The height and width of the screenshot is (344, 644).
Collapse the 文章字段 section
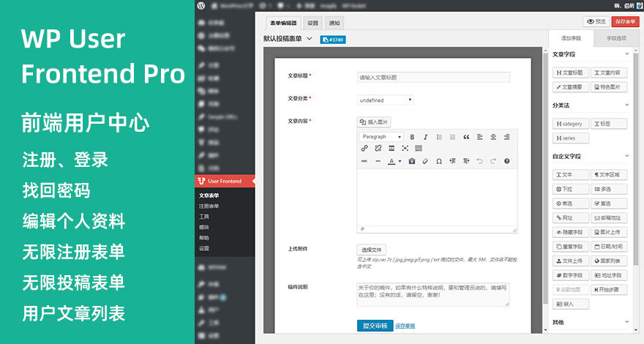(x=626, y=54)
